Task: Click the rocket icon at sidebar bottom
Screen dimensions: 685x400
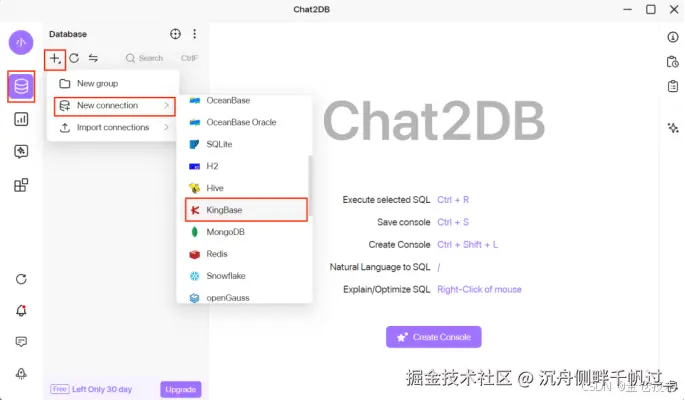Action: 21,373
